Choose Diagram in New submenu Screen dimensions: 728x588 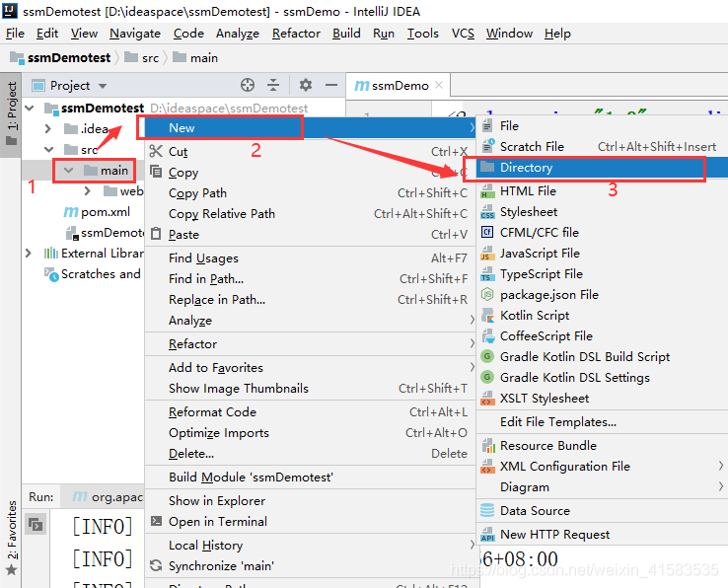pyautogui.click(x=602, y=486)
